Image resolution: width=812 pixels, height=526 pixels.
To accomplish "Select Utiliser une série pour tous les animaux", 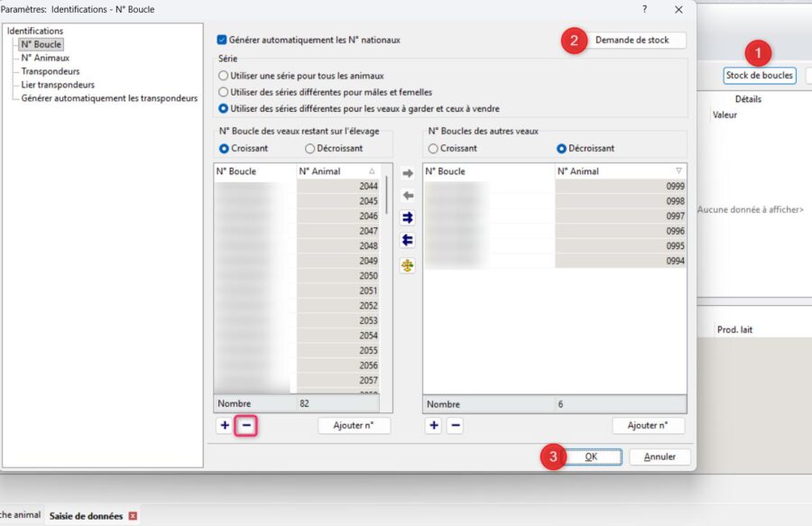I will [x=224, y=76].
